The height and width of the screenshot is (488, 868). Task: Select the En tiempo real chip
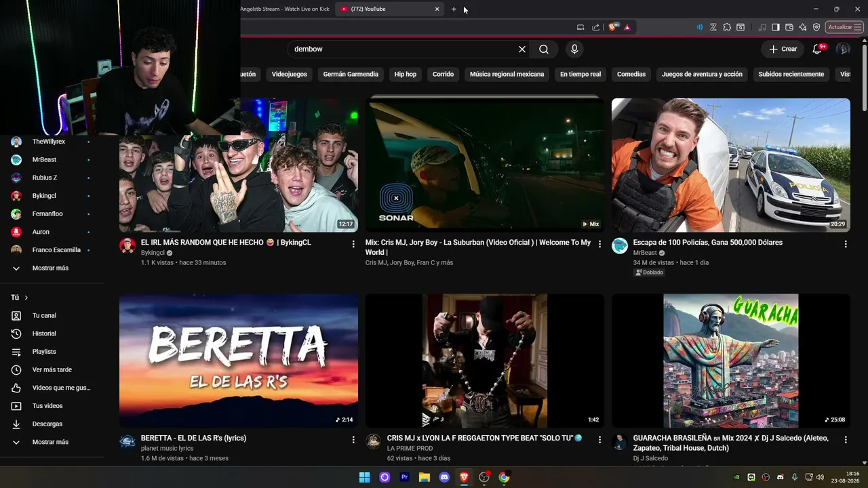[x=580, y=74]
